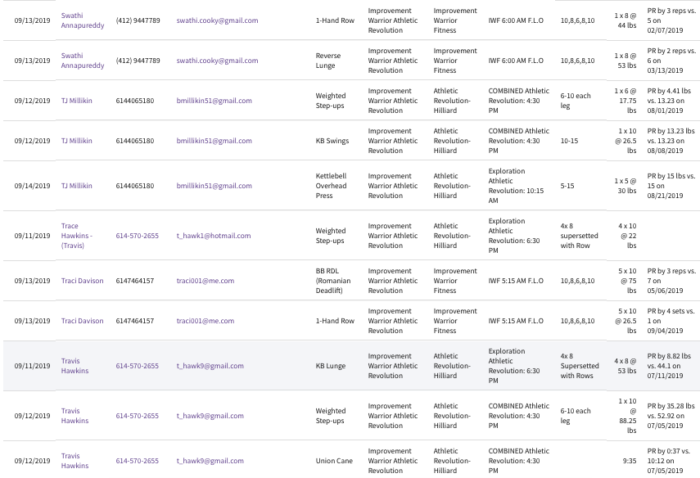
Task: Open Trace Hawkins - (Travis) profile link
Action: tap(77, 236)
